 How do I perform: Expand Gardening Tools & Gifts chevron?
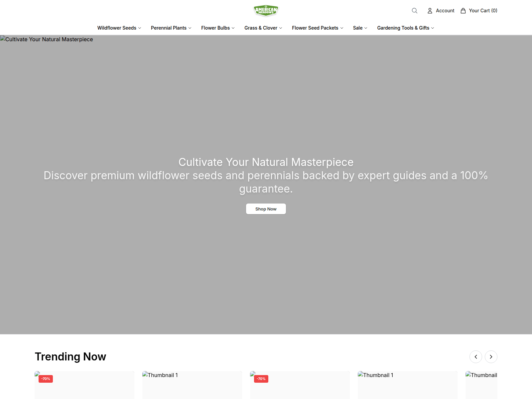pyautogui.click(x=433, y=28)
